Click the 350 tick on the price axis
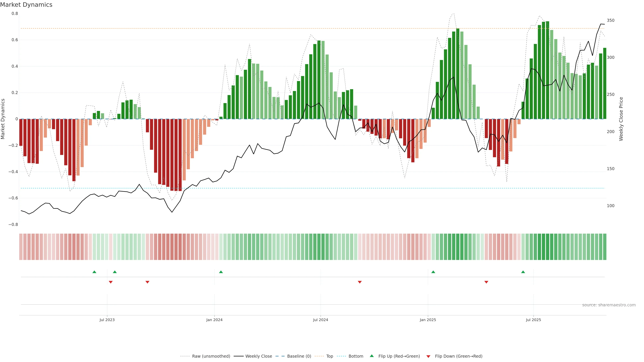 tap(610, 20)
